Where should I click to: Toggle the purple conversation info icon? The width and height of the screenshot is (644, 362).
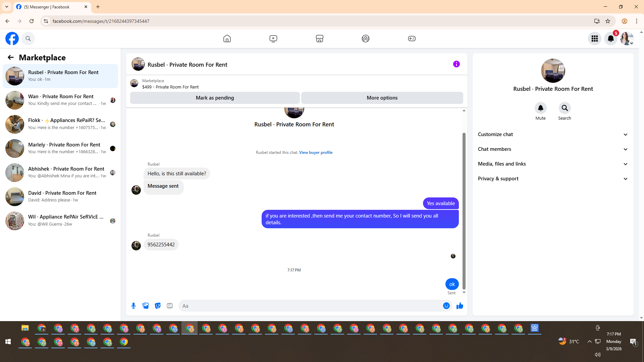[456, 64]
